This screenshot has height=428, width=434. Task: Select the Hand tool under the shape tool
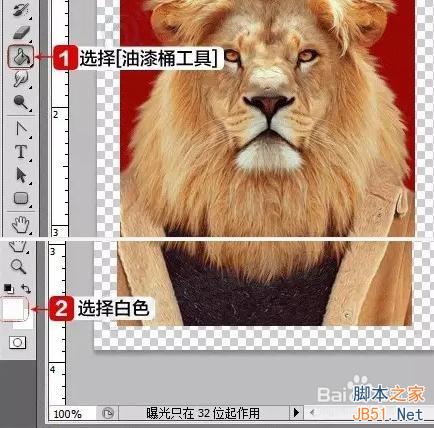(21, 224)
